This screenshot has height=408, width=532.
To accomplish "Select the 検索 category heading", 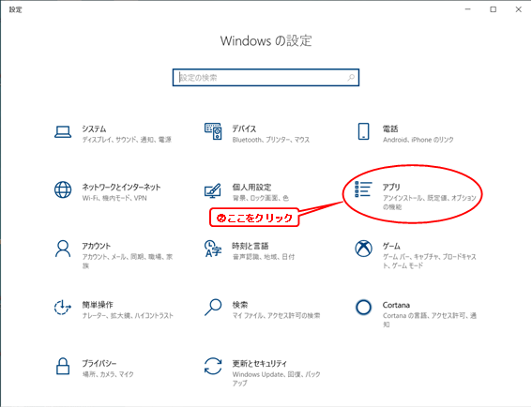I will (x=240, y=305).
